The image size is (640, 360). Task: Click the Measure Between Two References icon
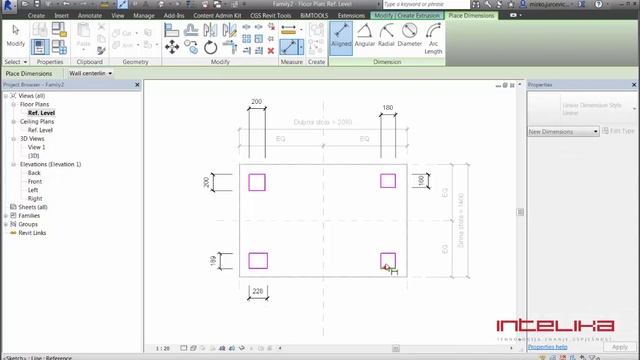click(x=288, y=30)
